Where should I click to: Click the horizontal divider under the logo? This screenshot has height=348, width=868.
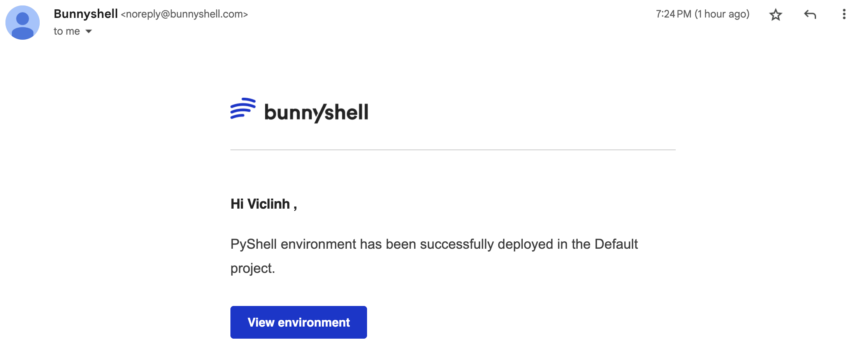click(x=453, y=150)
